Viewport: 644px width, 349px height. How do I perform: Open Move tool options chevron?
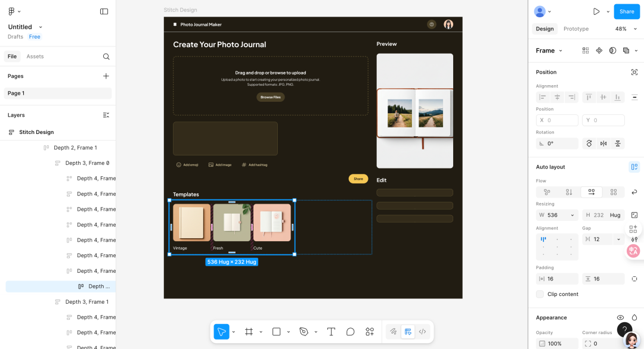click(233, 332)
